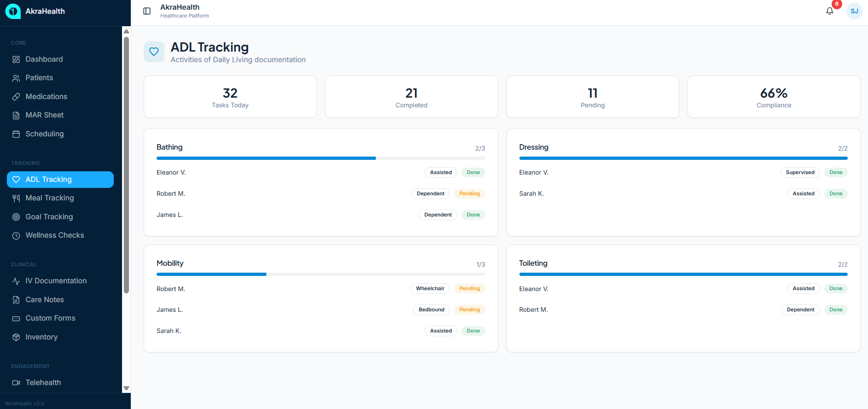
Task: Click the Medications pill icon
Action: pyautogui.click(x=16, y=97)
